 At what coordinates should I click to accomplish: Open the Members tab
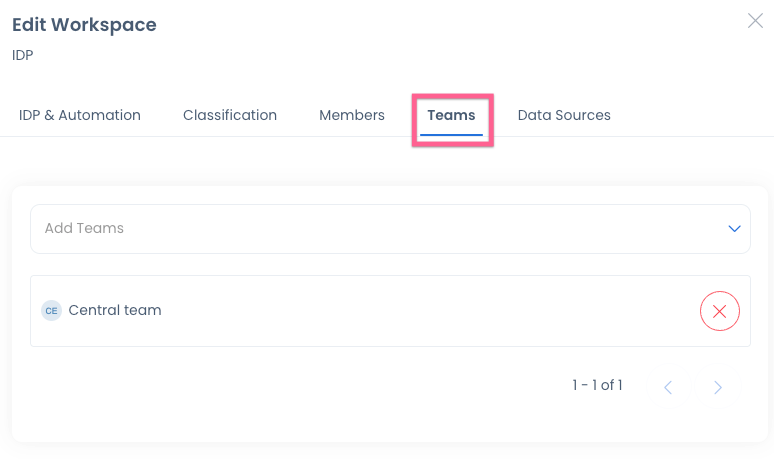click(352, 115)
